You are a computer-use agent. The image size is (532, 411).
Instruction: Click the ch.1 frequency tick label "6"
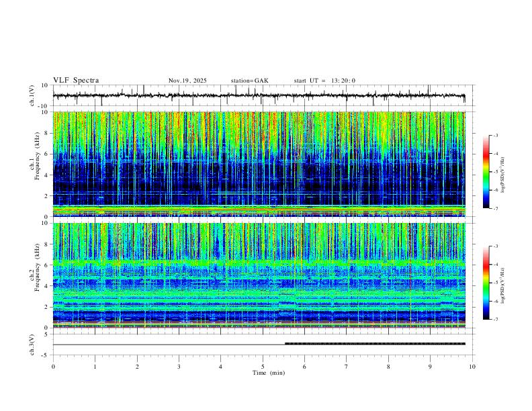tap(46, 154)
